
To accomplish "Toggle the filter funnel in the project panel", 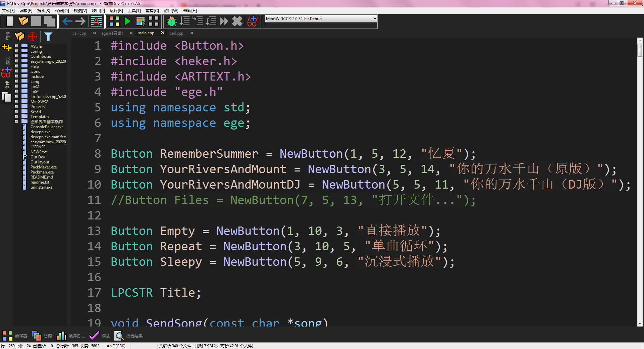I will click(48, 37).
